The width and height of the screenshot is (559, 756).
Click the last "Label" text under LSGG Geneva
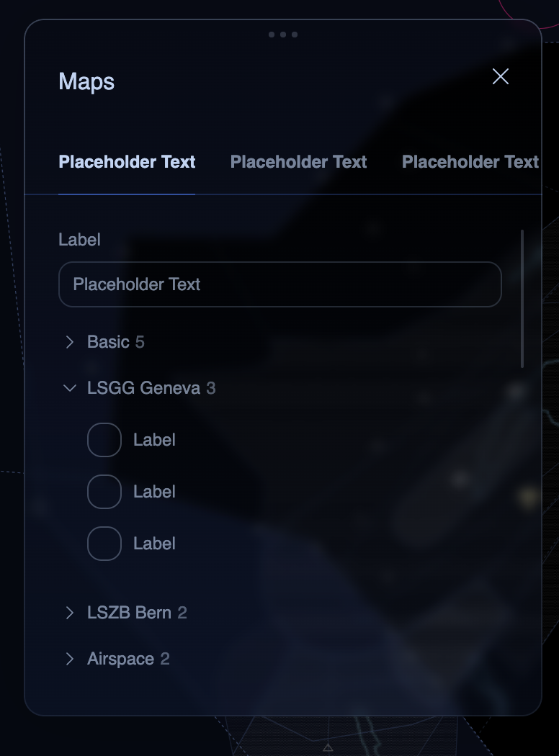click(154, 544)
